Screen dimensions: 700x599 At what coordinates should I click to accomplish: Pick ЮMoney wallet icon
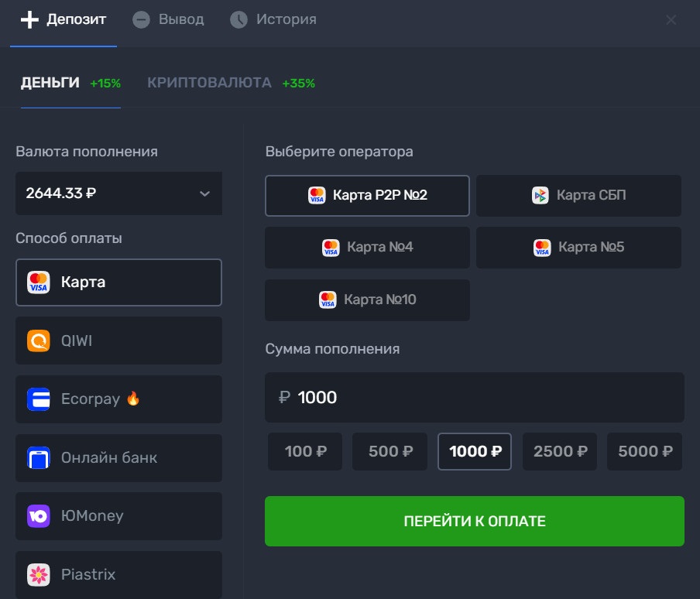coord(38,516)
